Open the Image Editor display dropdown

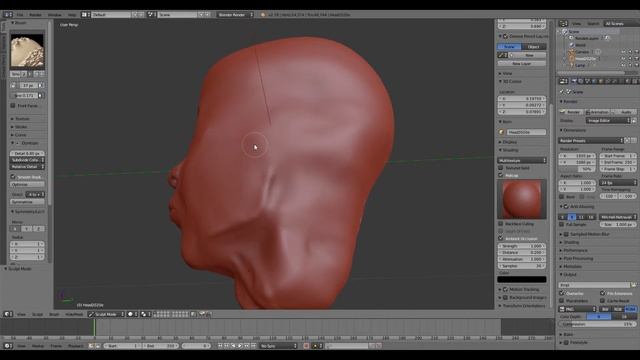point(608,120)
